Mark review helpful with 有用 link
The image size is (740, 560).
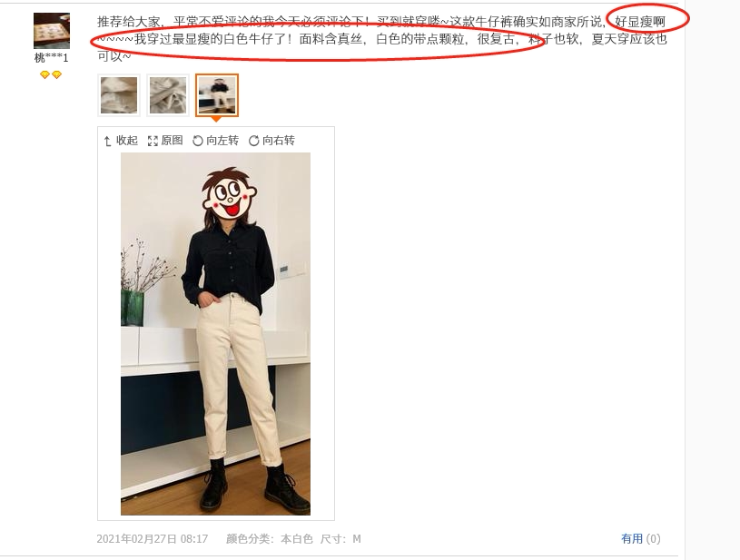tap(632, 539)
